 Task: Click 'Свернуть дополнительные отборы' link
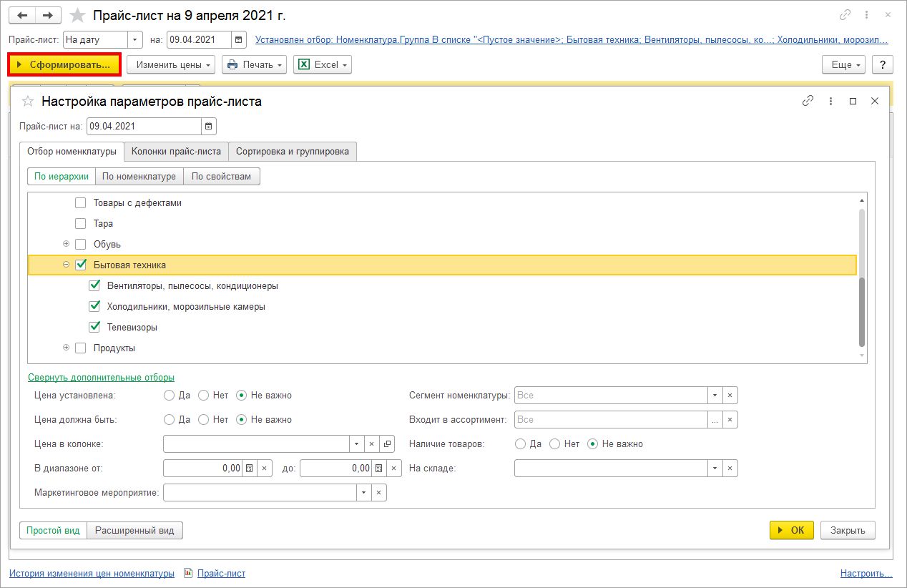[101, 378]
